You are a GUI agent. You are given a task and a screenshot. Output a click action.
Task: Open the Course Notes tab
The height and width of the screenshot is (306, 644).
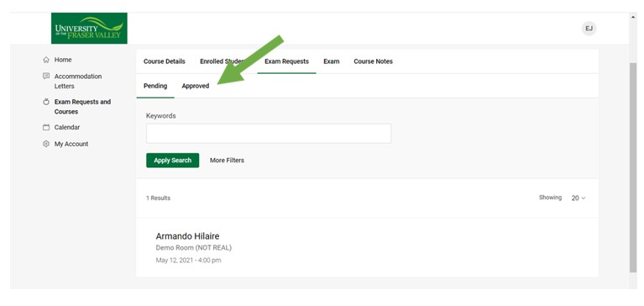pyautogui.click(x=374, y=61)
